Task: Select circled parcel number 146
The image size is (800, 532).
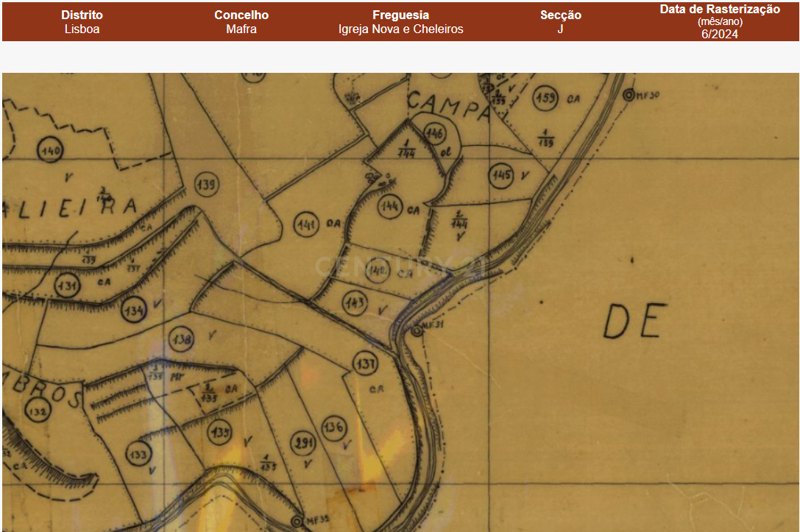Action: pyautogui.click(x=435, y=133)
